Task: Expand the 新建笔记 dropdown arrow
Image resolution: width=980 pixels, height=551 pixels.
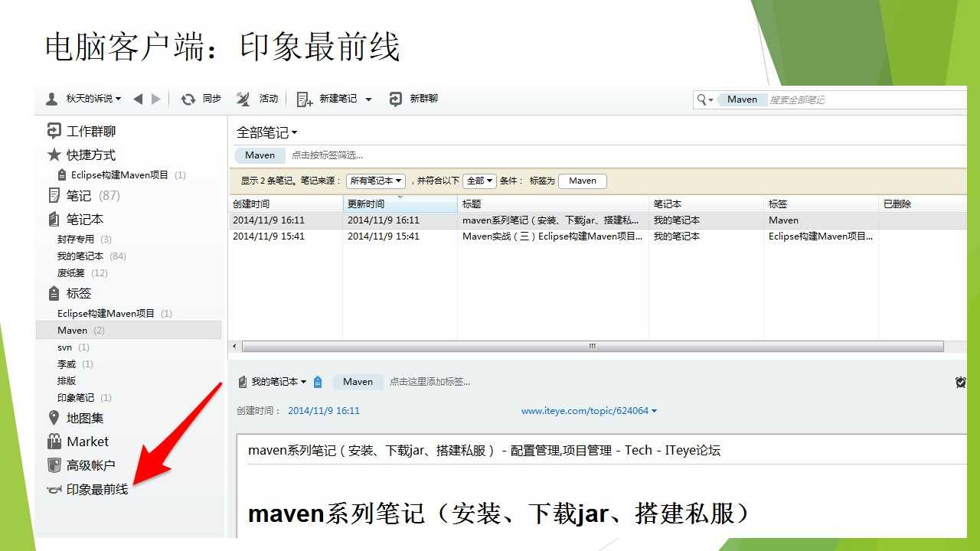Action: pyautogui.click(x=368, y=99)
